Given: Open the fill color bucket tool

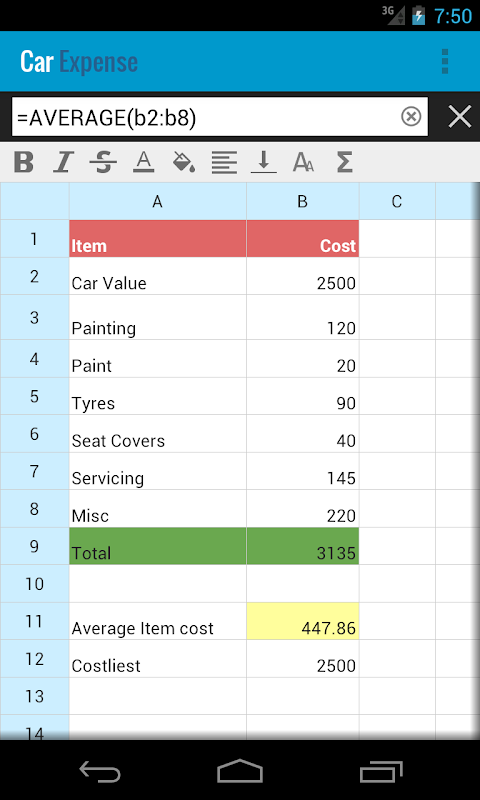Looking at the screenshot, I should point(184,162).
